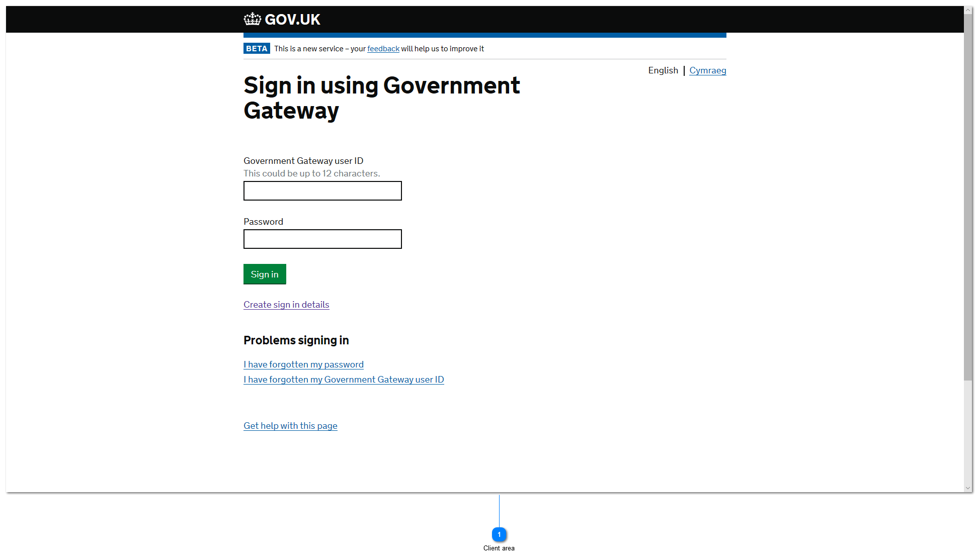Open Get help with this page
The width and height of the screenshot is (980, 560).
coord(290,426)
